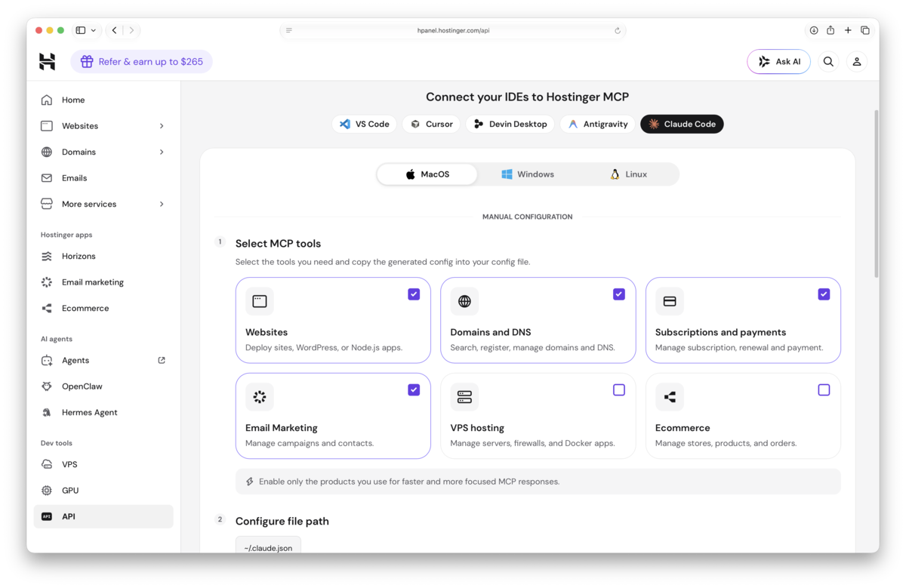
Task: Click the browser share icon
Action: 830,30
